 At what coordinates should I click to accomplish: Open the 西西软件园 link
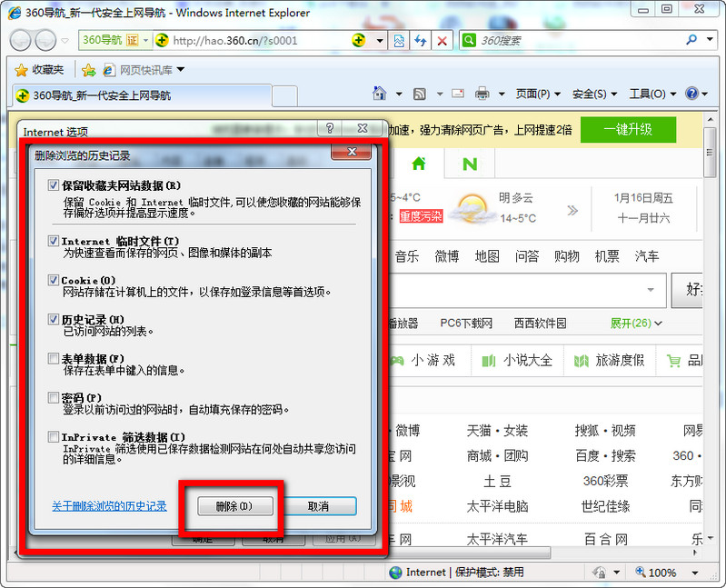[540, 324]
